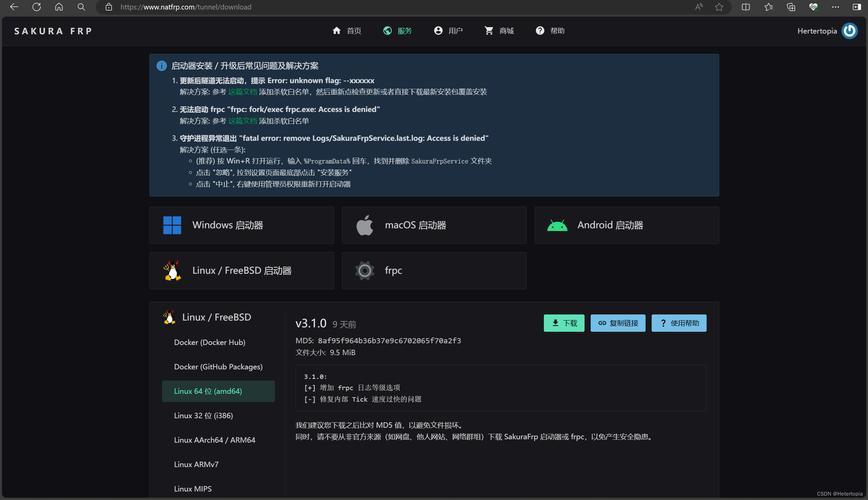This screenshot has height=500, width=868.
Task: Click the 3.1.0 changelog box
Action: [x=500, y=388]
